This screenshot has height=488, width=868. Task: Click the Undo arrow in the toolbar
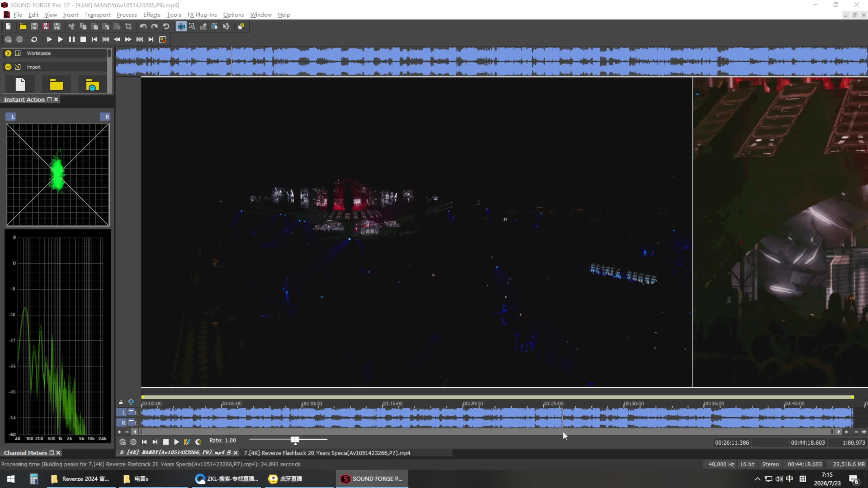143,26
